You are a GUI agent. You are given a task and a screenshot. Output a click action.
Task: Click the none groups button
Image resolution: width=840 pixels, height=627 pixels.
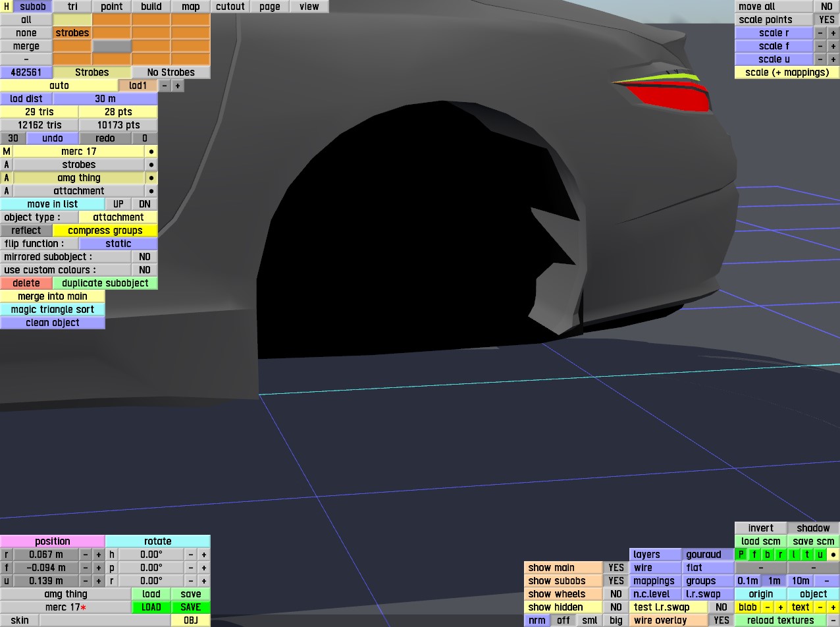click(x=26, y=33)
